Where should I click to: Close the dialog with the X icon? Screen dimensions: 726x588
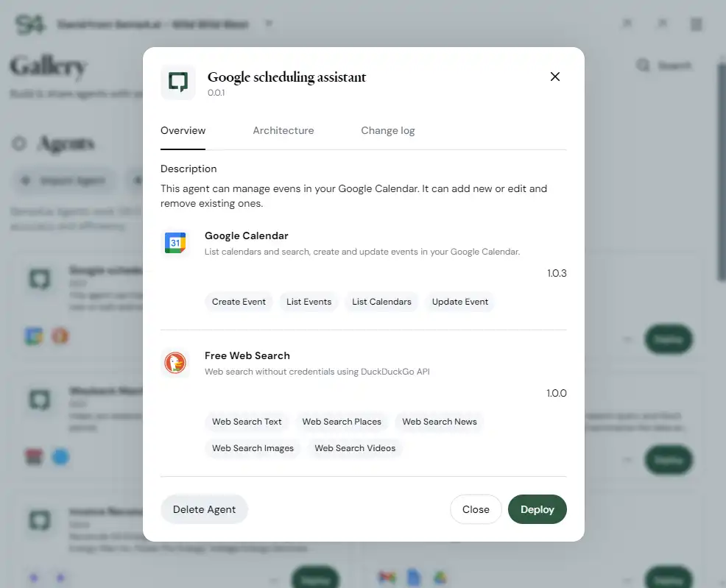tap(555, 77)
